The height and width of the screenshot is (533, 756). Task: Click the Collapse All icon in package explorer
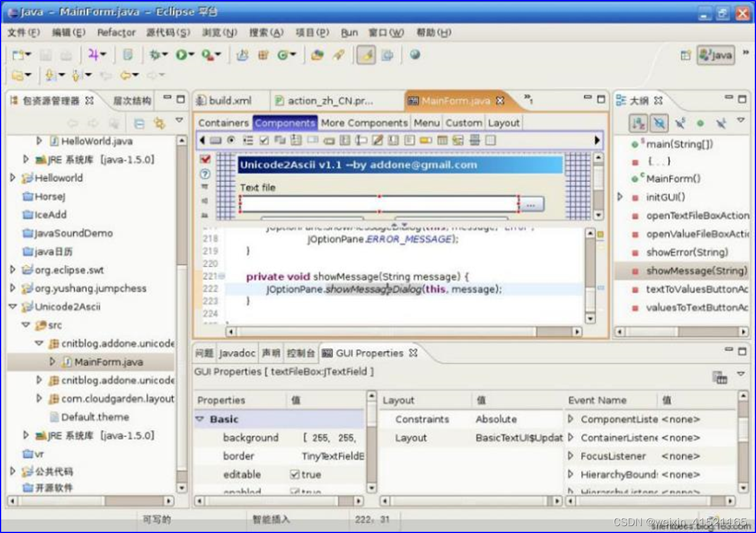coord(139,123)
